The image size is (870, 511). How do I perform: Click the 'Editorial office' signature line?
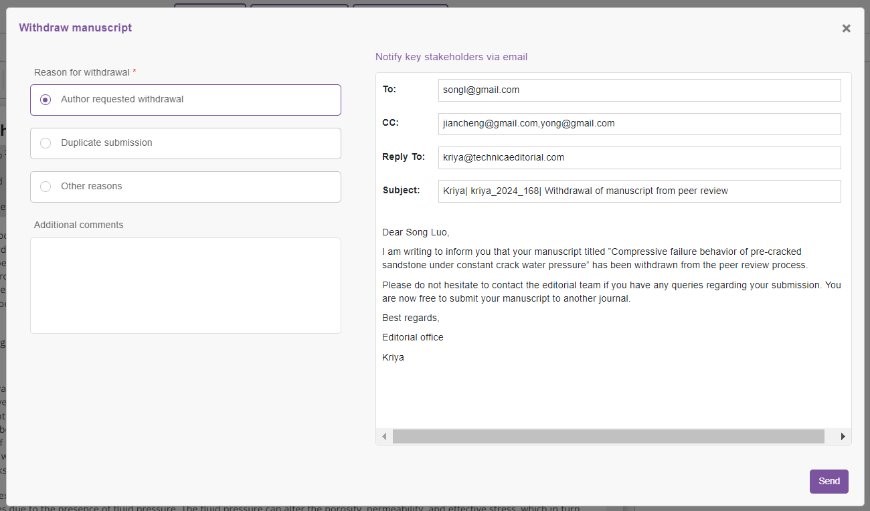[412, 337]
